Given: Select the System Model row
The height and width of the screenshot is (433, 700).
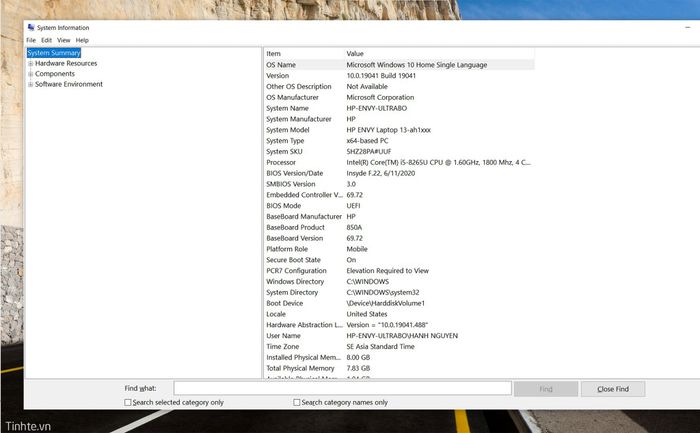Looking at the screenshot, I should (x=399, y=130).
